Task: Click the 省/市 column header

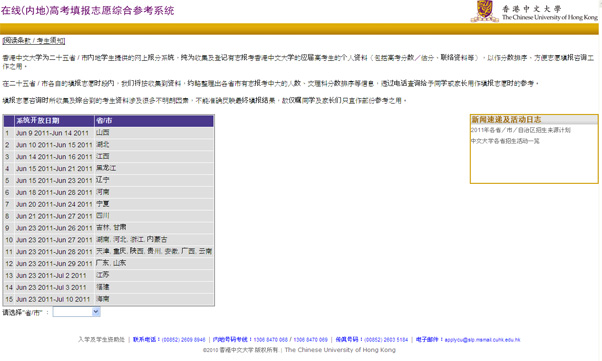Action: tap(154, 121)
